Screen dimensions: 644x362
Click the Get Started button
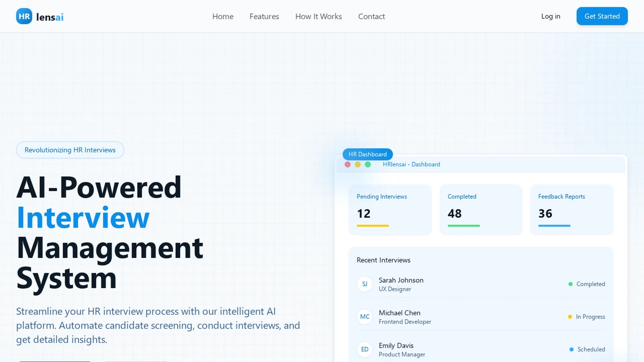602,16
